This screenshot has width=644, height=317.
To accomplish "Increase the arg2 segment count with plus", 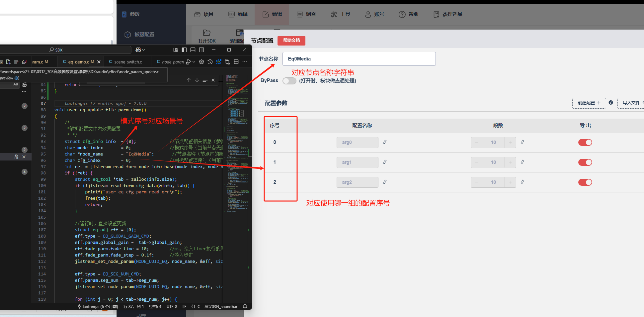I will coord(510,182).
